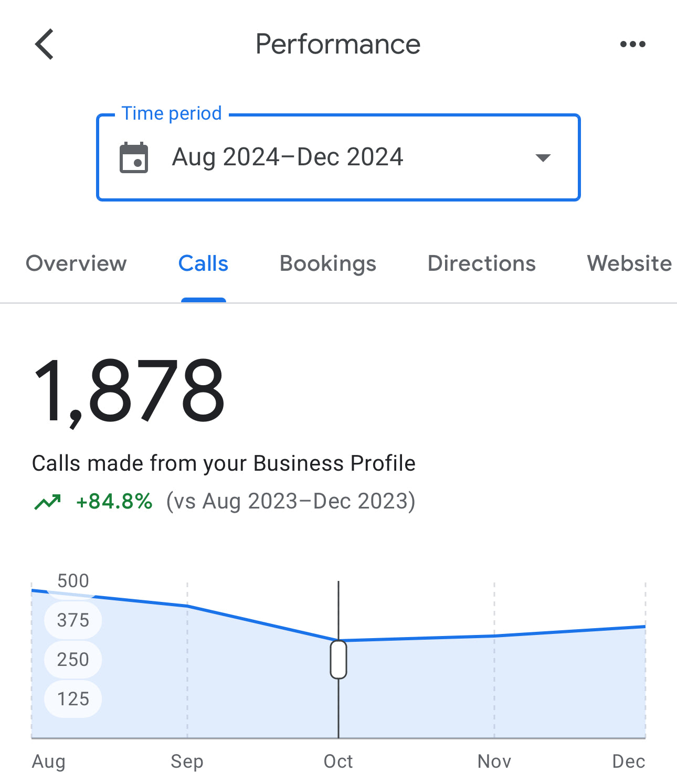Open the three-dot more options menu
Viewport: 677px width, 784px height.
[x=632, y=44]
